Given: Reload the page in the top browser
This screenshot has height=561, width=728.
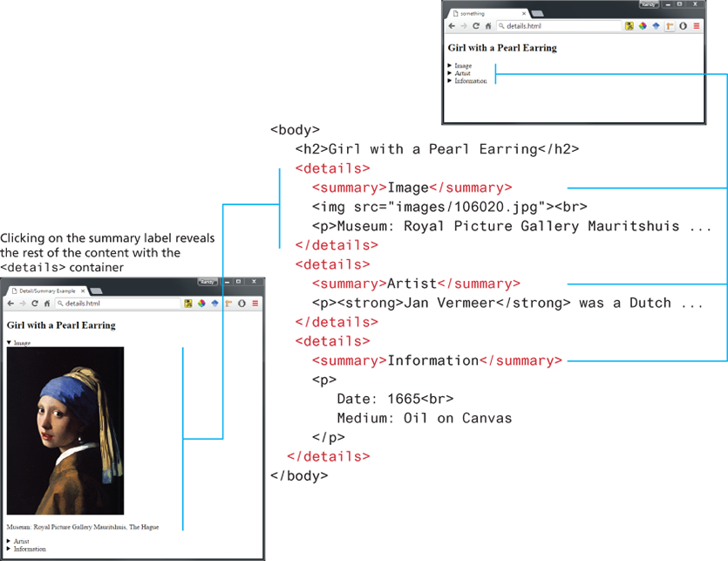Looking at the screenshot, I should [476, 26].
